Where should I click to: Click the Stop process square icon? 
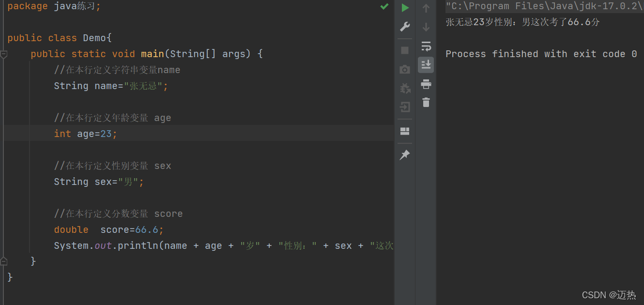(x=405, y=50)
